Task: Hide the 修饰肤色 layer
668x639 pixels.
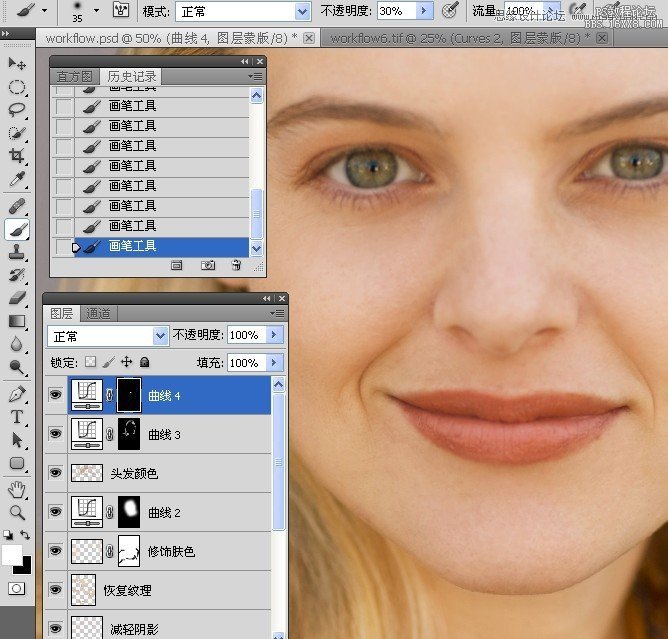Action: click(x=55, y=551)
